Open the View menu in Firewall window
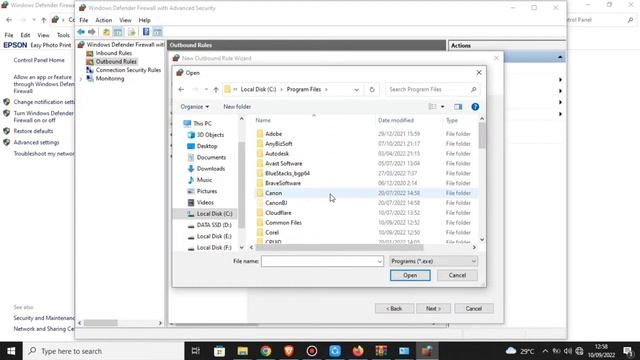Screen dimensions: 640x360 coord(125,20)
